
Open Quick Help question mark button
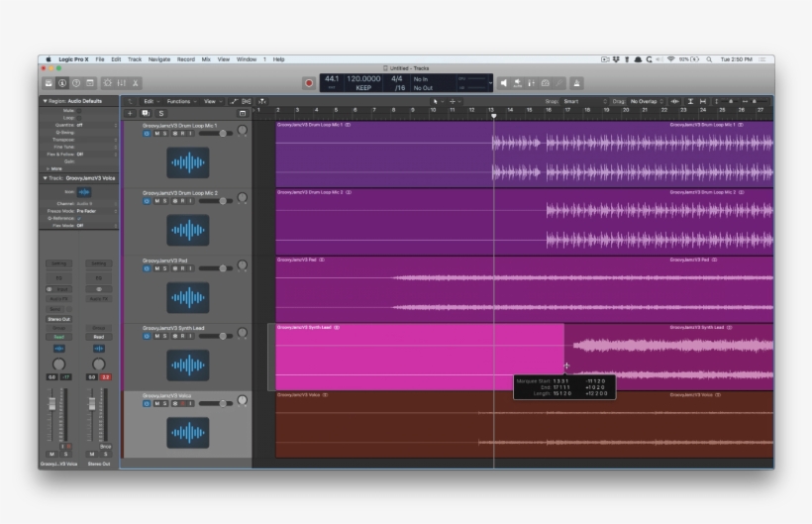click(x=76, y=83)
